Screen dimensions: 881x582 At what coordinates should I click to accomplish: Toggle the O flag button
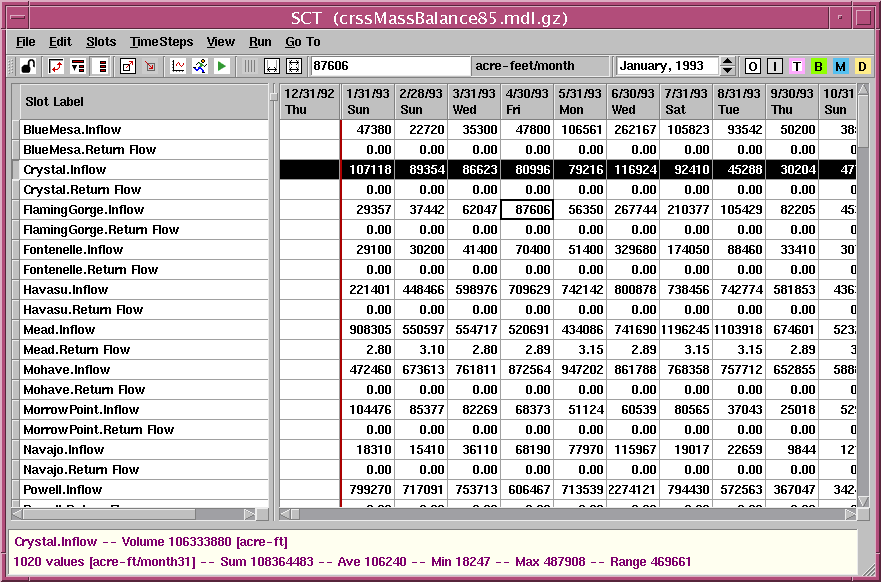tap(753, 66)
